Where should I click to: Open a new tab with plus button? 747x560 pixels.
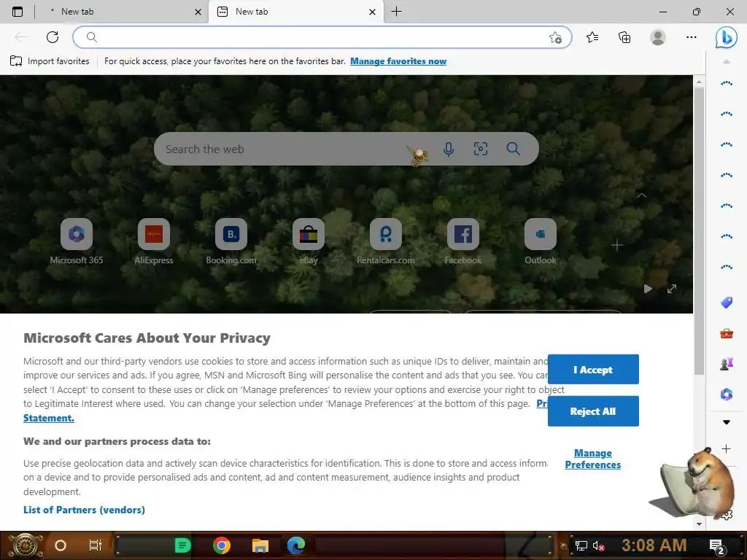396,12
